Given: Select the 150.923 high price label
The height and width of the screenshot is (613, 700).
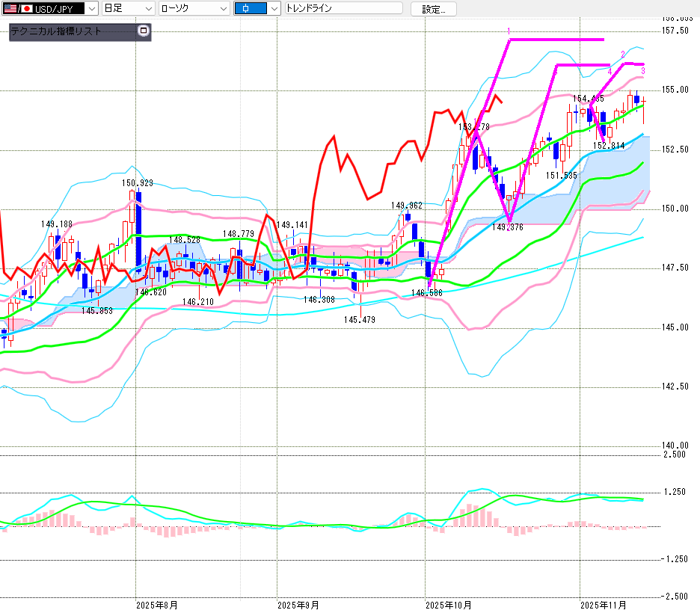Looking at the screenshot, I should (138, 182).
